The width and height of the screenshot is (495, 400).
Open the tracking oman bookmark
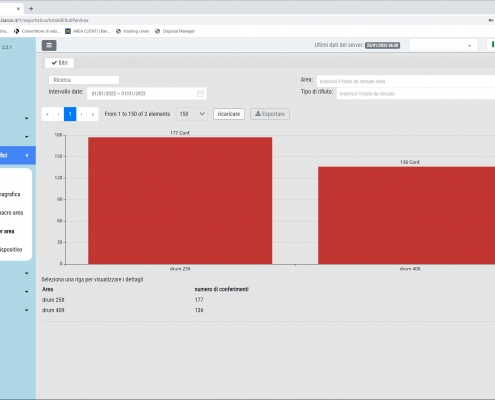click(132, 31)
